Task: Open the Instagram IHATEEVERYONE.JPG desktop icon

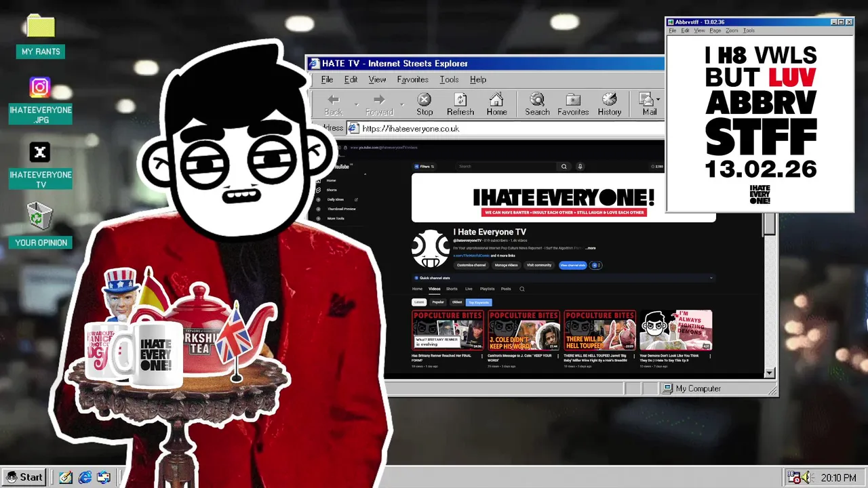Action: pyautogui.click(x=40, y=87)
